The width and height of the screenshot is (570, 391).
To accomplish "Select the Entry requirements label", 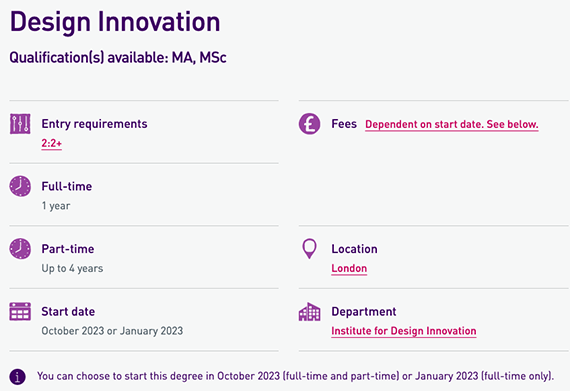I will tap(94, 124).
